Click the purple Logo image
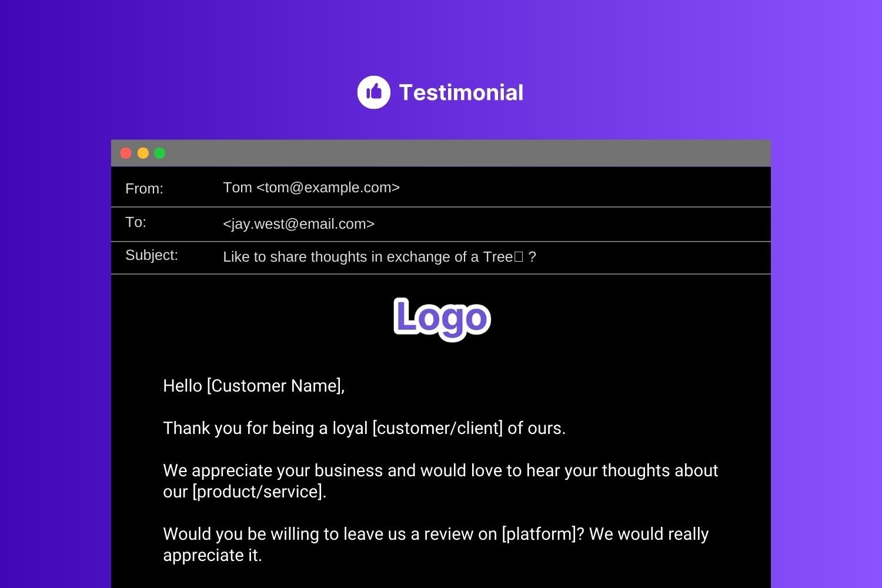 pyautogui.click(x=442, y=318)
